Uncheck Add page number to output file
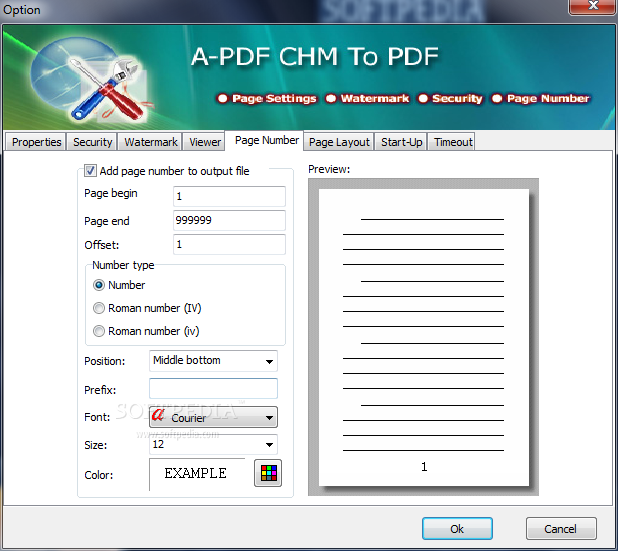Screen dimensions: 618x551 (x=90, y=171)
